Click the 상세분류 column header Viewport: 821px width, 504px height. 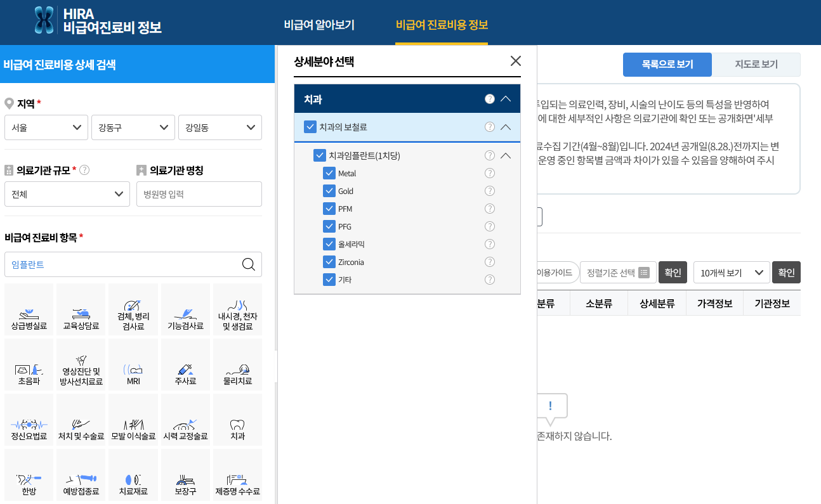(x=657, y=304)
